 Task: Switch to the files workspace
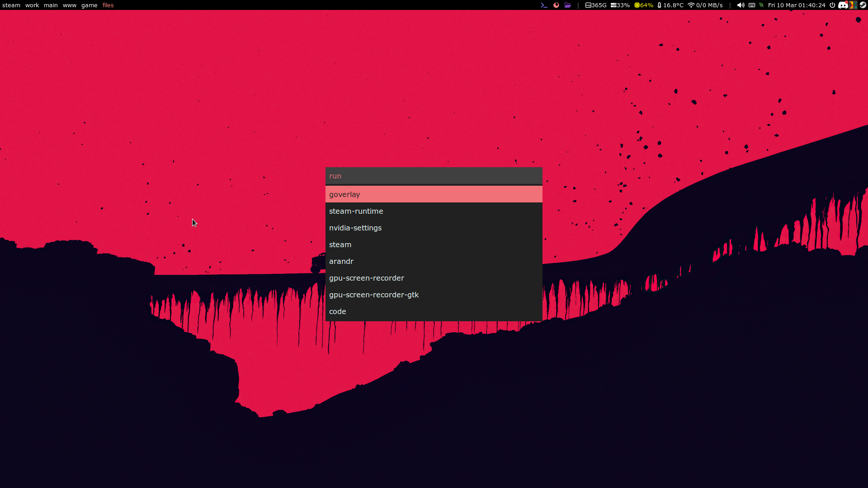(108, 5)
